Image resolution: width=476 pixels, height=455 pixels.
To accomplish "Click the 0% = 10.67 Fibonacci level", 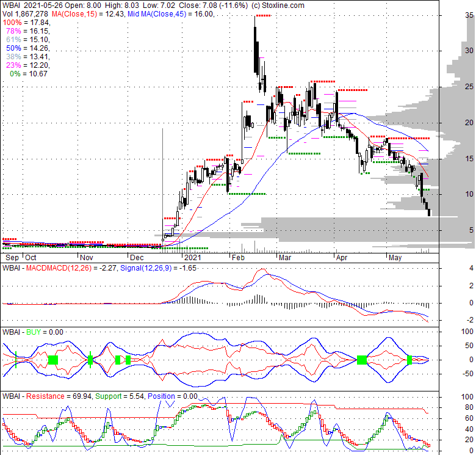I will tap(29, 73).
